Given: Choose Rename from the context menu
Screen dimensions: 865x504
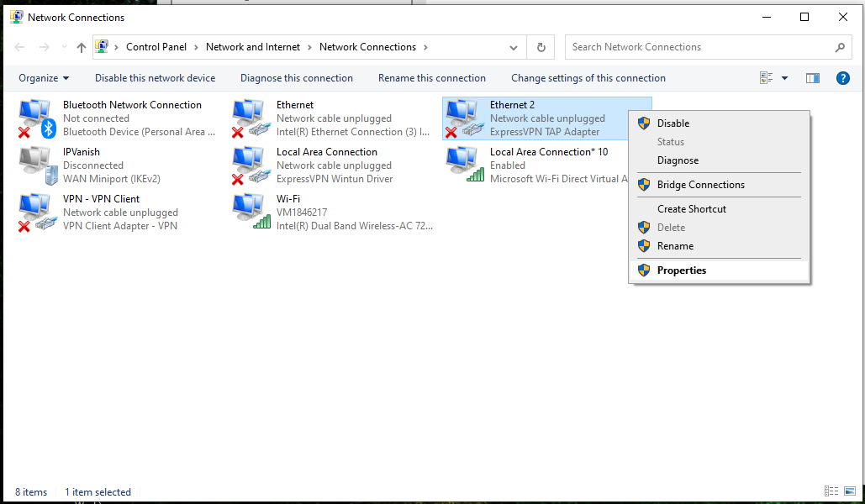Looking at the screenshot, I should click(719, 246).
